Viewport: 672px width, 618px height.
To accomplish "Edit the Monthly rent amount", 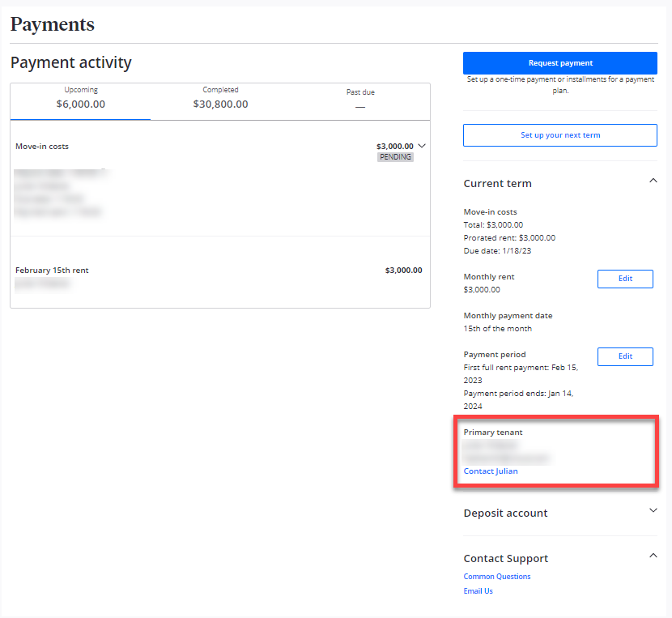I will (625, 279).
